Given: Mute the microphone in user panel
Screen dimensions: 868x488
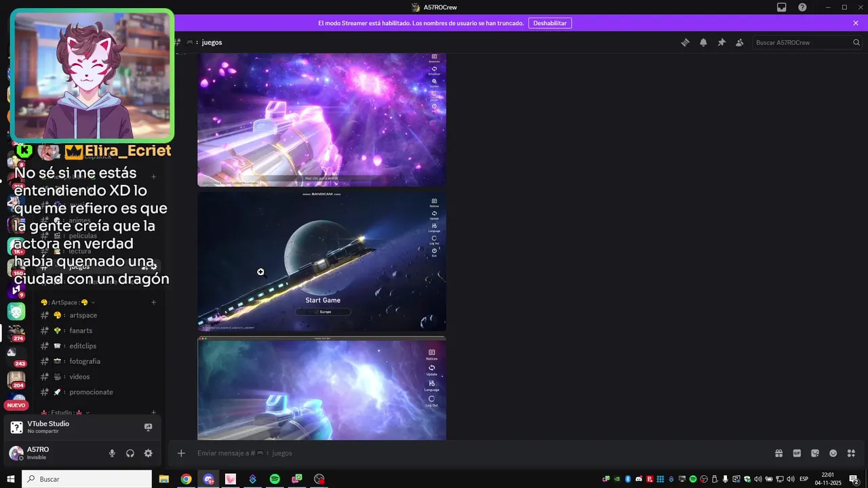Looking at the screenshot, I should point(112,453).
